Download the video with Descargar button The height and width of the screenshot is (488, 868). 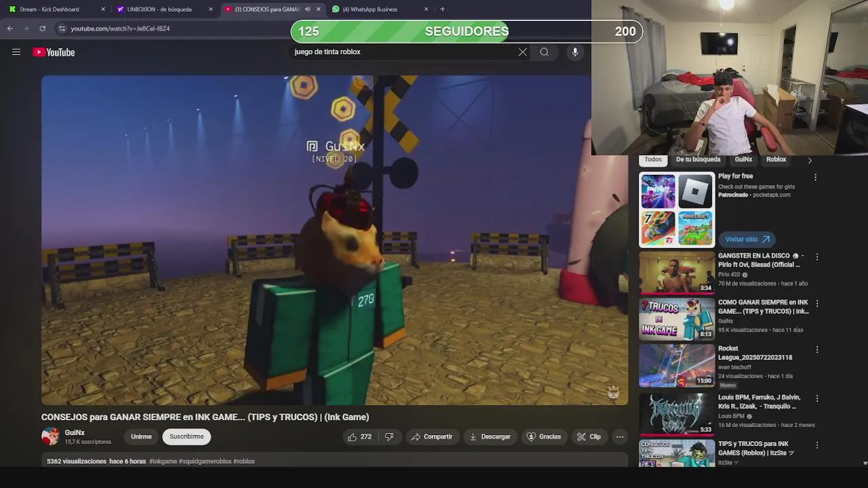tap(490, 436)
